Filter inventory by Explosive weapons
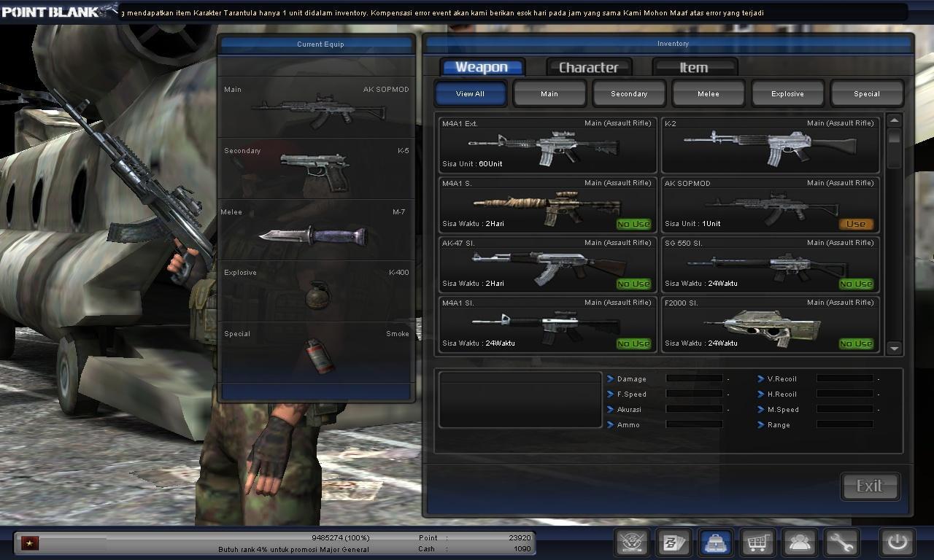The image size is (934, 560). [x=788, y=93]
